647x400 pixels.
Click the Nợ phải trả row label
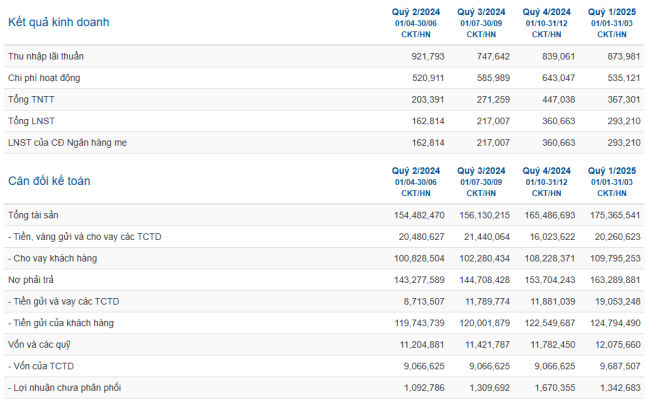point(31,280)
